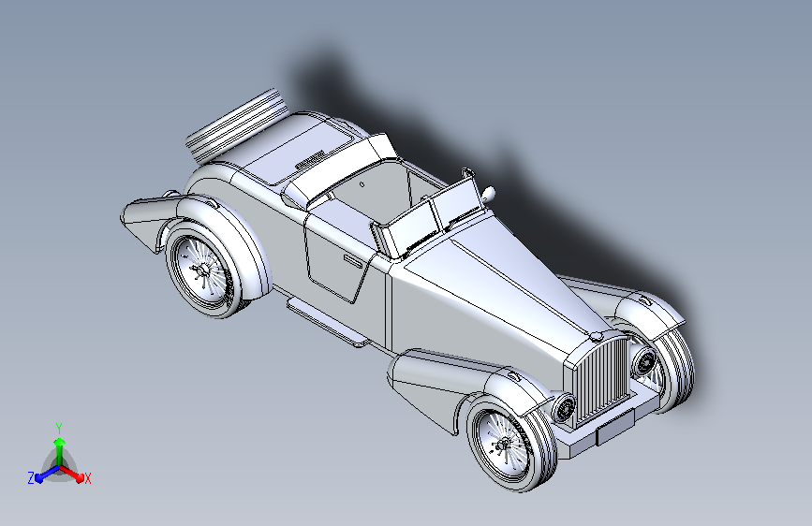The height and width of the screenshot is (526, 812).
Task: Select the door handle on the side door
Action: (353, 261)
